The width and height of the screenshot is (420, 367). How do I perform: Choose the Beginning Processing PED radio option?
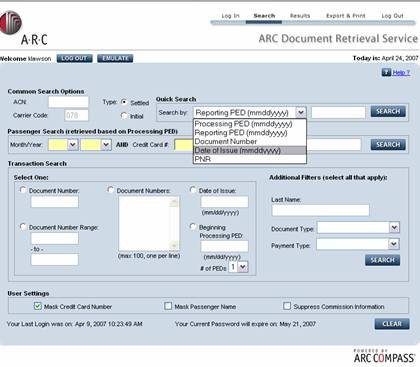pyautogui.click(x=193, y=227)
